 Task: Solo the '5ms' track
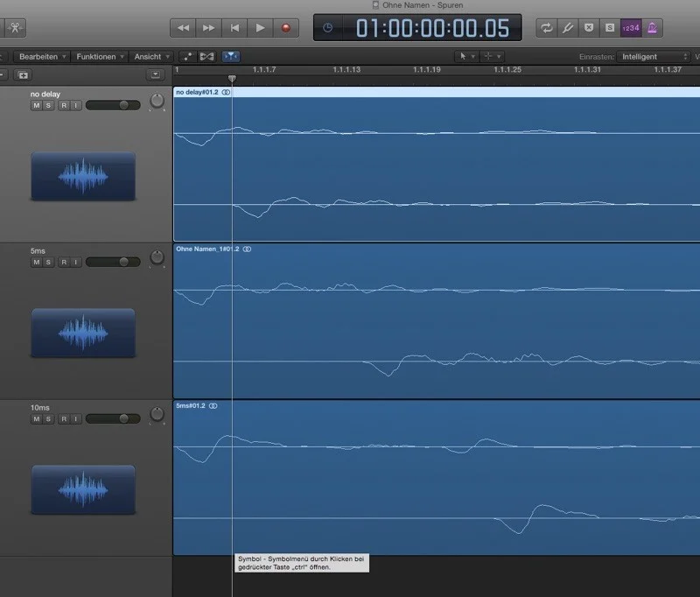(49, 262)
